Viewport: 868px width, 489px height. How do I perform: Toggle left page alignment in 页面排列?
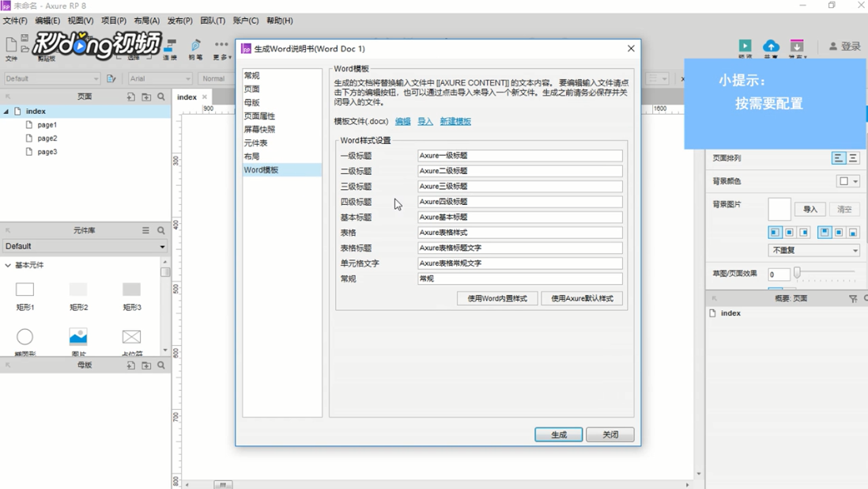(840, 157)
